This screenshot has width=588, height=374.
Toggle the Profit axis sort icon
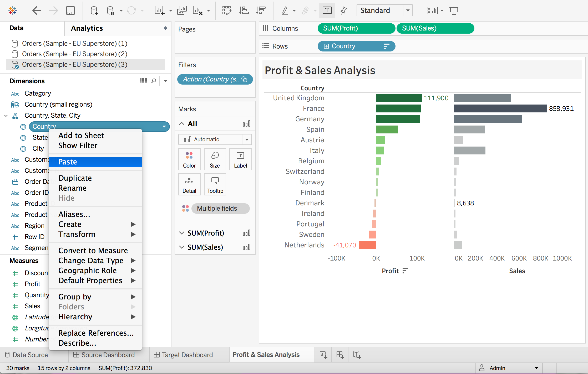405,271
